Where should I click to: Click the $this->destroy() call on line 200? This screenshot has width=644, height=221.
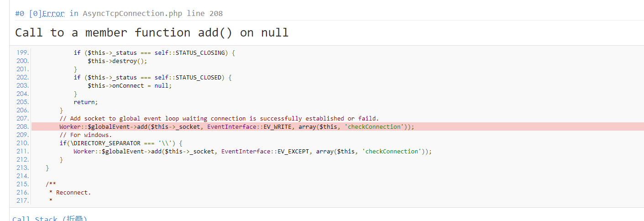click(118, 61)
